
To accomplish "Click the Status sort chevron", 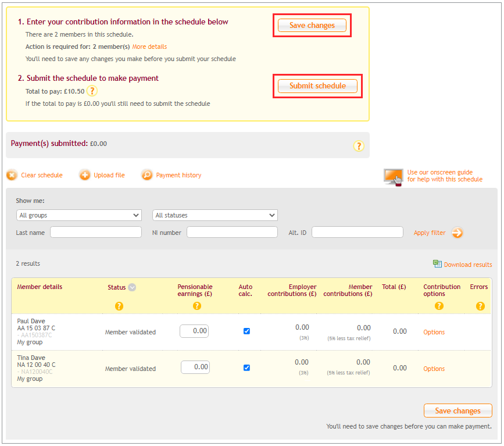I will pos(132,287).
